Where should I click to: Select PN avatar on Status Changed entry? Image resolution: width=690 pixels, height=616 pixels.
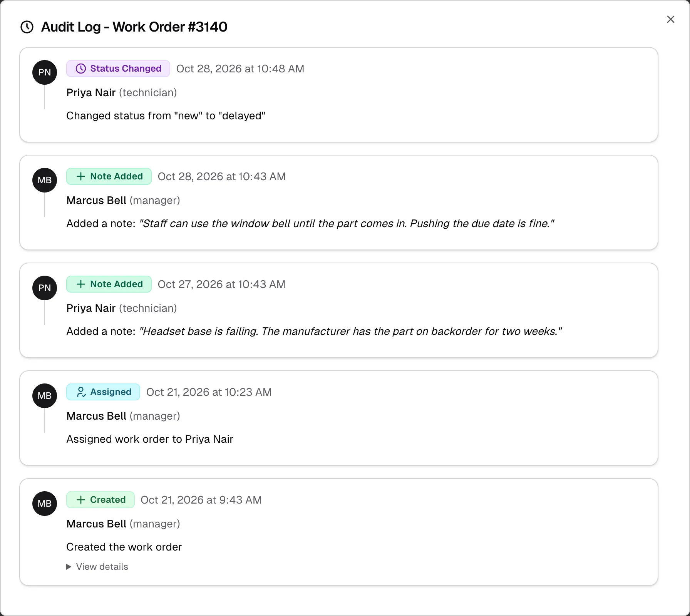tap(45, 72)
